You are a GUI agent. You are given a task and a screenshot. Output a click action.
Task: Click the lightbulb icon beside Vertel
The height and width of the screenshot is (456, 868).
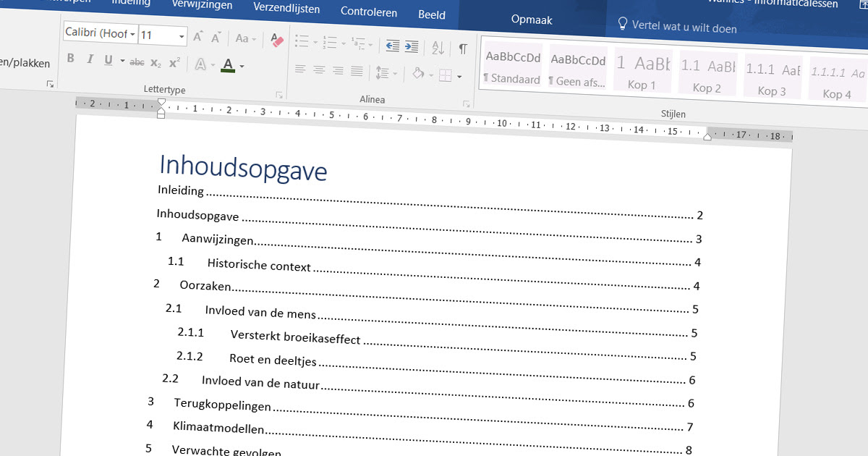click(x=622, y=25)
